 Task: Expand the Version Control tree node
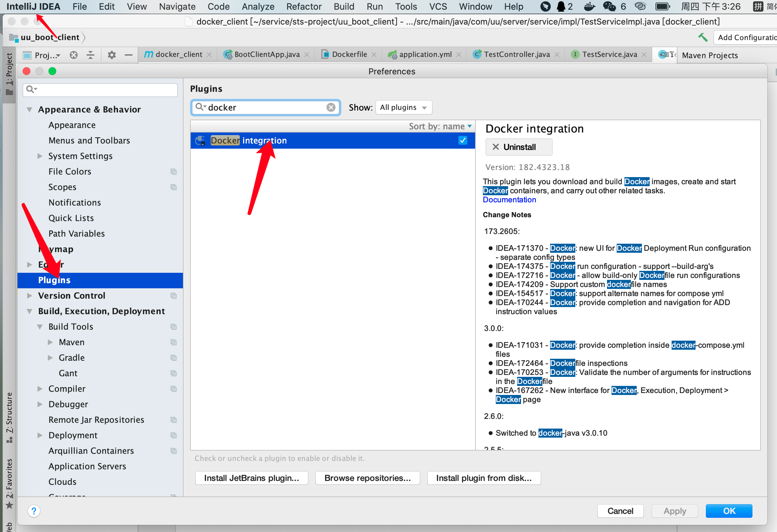click(x=29, y=296)
